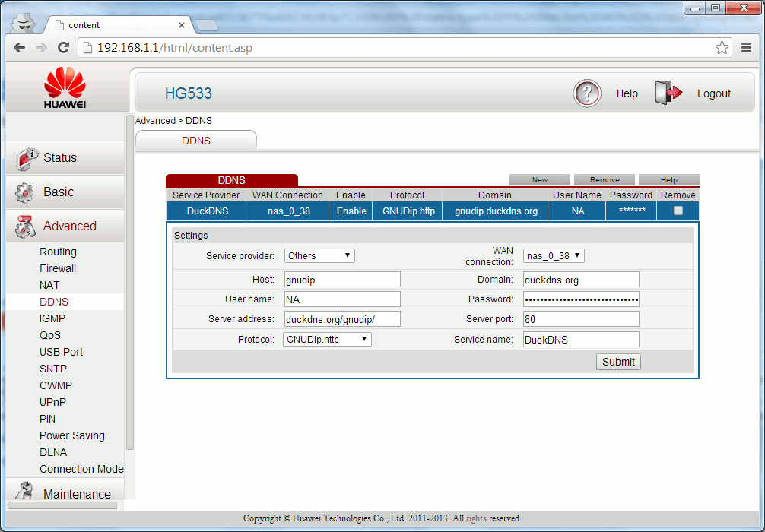The width and height of the screenshot is (765, 532).
Task: Open the Protocol dropdown
Action: (x=328, y=340)
